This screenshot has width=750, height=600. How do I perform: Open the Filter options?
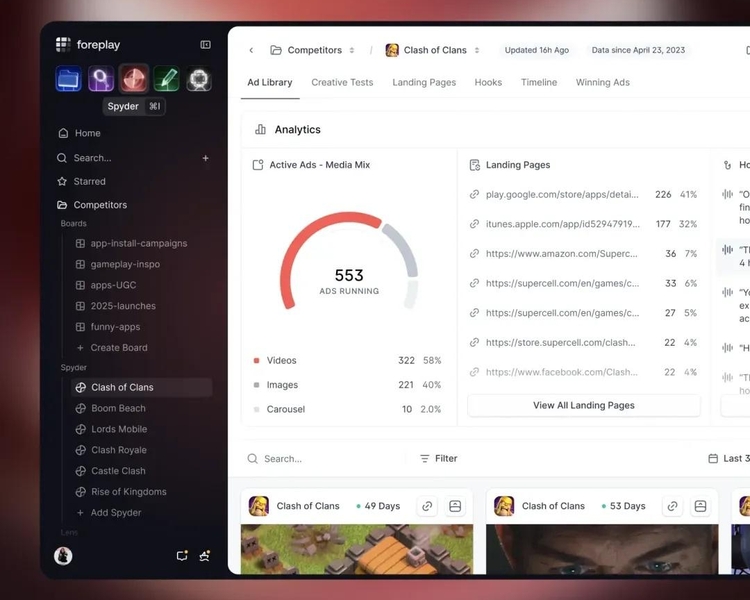click(438, 459)
